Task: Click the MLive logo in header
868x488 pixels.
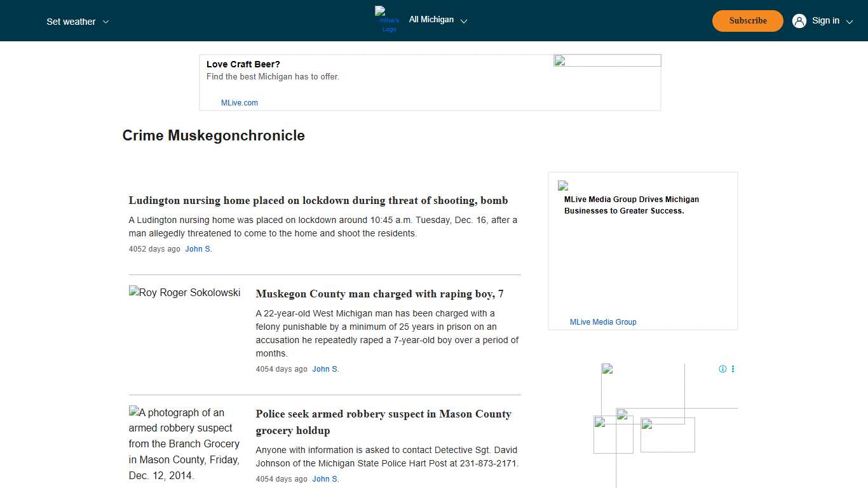Action: point(388,20)
